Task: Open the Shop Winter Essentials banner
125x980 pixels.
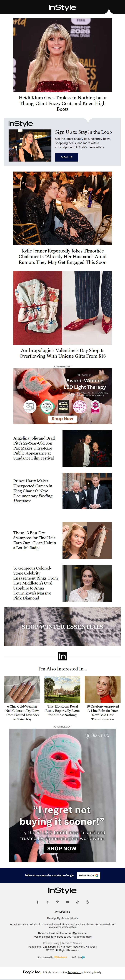Action: pyautogui.click(x=62, y=627)
